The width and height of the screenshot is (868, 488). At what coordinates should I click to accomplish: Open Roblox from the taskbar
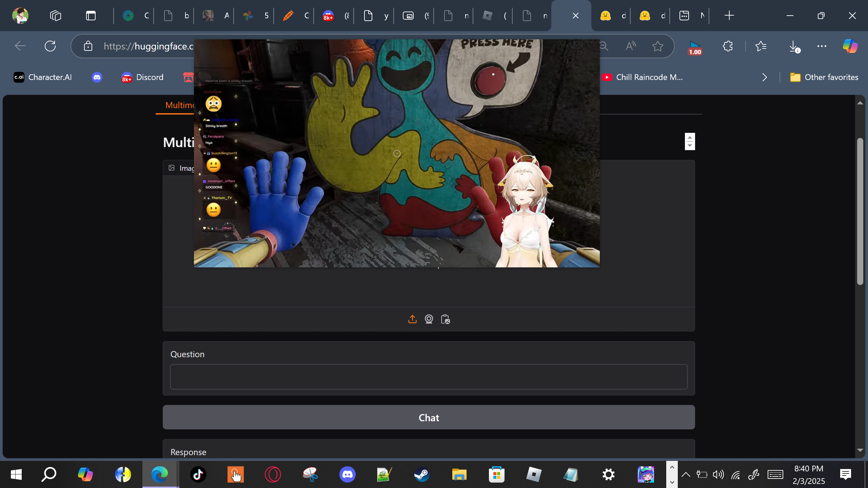[534, 474]
